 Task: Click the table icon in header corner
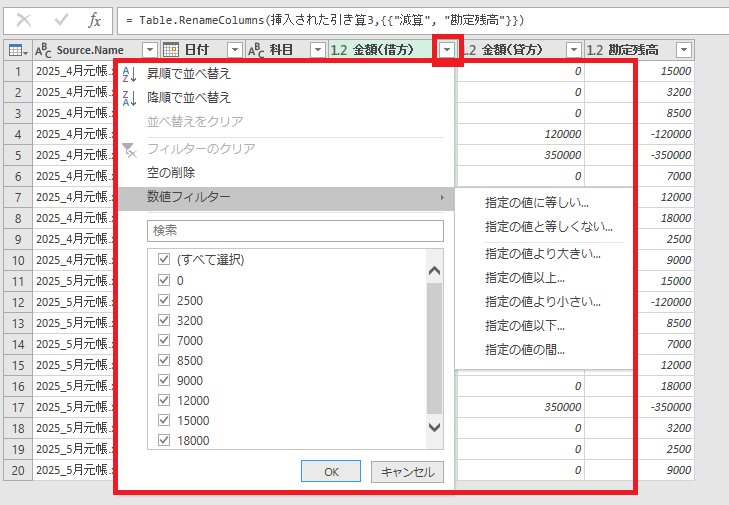coord(16,50)
